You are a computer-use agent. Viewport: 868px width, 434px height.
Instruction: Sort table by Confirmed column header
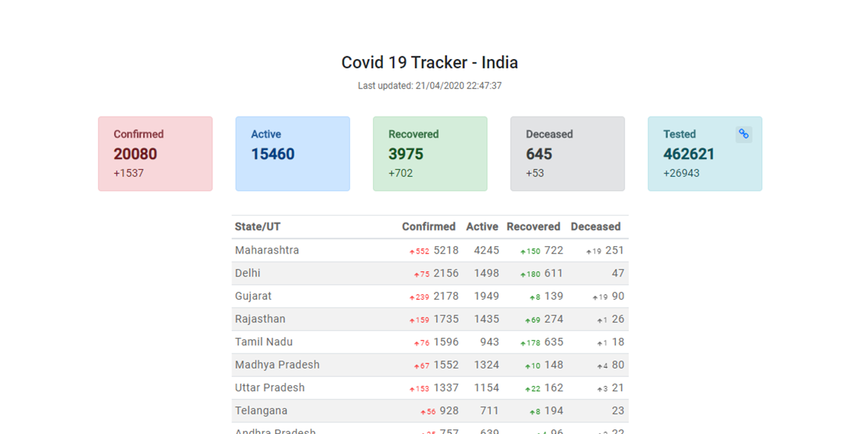(x=429, y=226)
